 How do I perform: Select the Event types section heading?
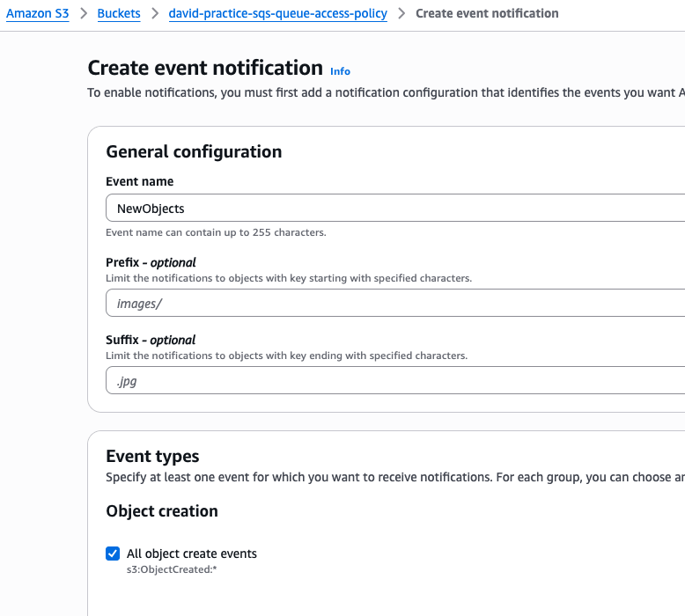pos(152,456)
